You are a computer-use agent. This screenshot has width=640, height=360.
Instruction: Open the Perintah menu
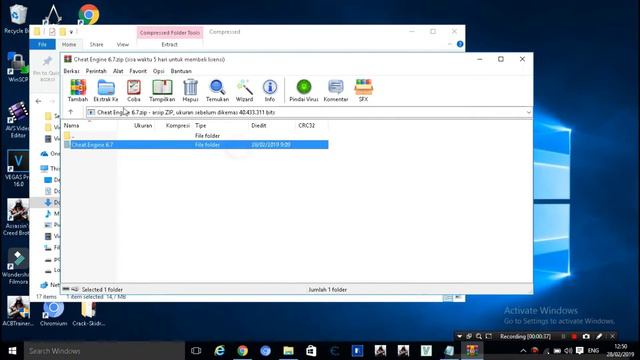pos(96,71)
